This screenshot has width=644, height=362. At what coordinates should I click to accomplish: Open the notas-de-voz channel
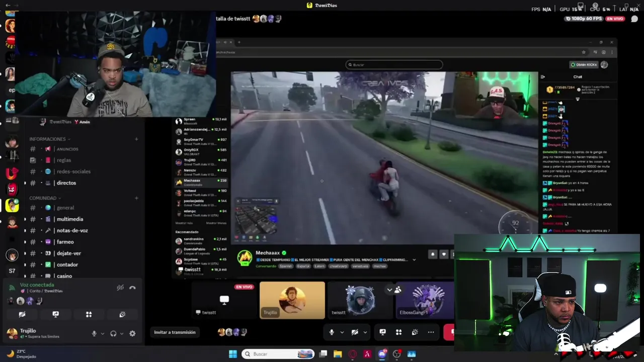click(84, 230)
